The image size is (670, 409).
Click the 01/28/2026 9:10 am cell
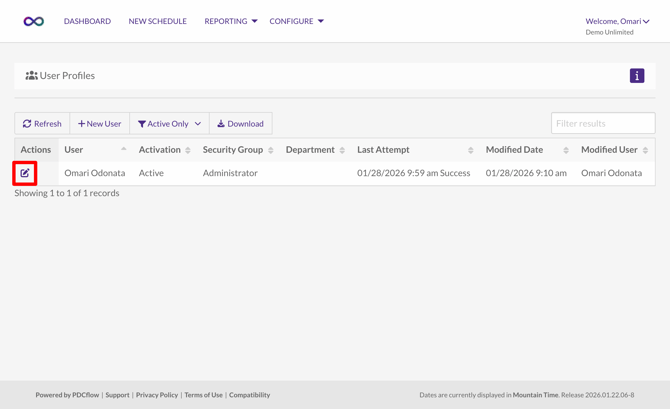[526, 173]
